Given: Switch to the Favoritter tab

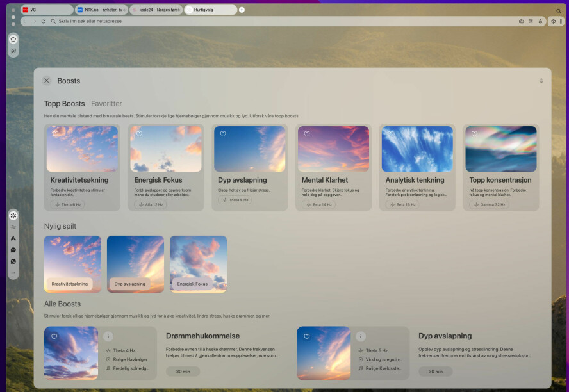Looking at the screenshot, I should [x=106, y=104].
